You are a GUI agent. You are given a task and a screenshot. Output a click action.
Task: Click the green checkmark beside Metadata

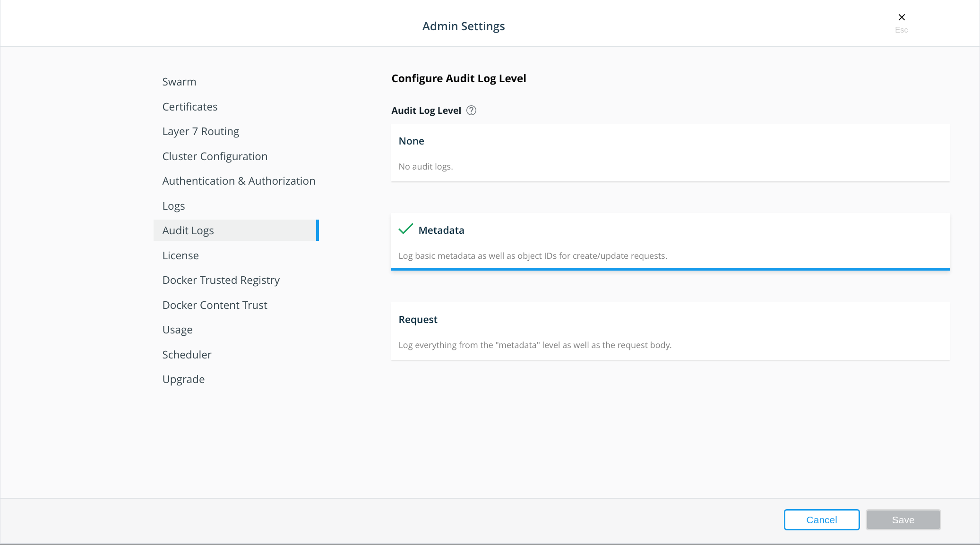[404, 229]
